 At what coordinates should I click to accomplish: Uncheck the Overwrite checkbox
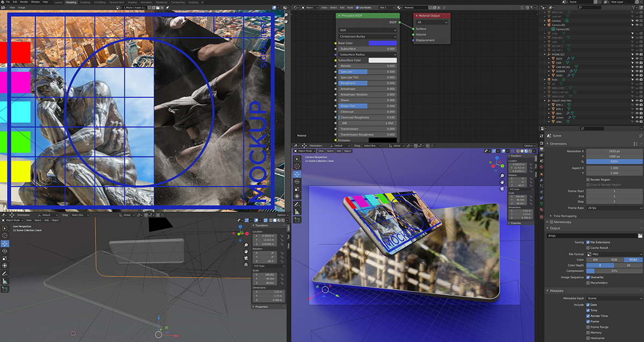(x=588, y=278)
